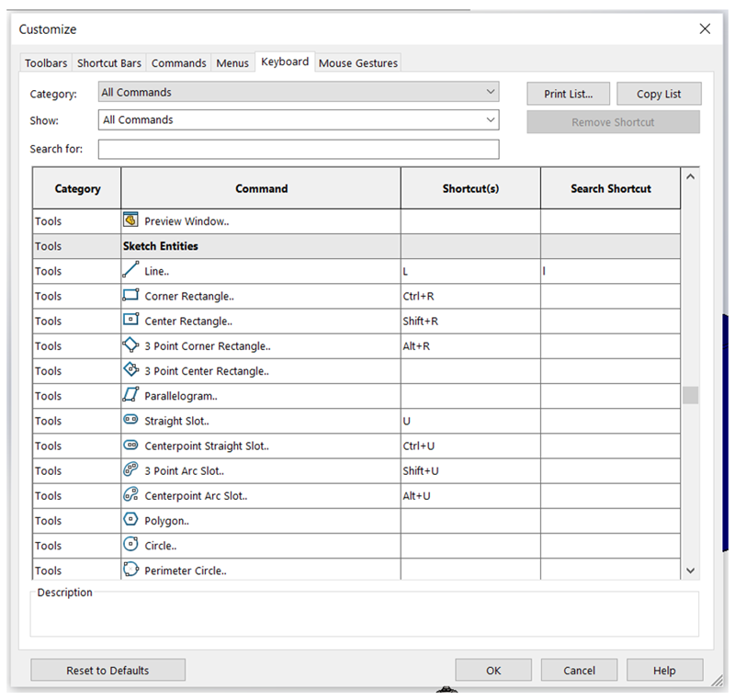Switch to the Mouse Gestures tab
The height and width of the screenshot is (700, 735).
click(x=358, y=63)
